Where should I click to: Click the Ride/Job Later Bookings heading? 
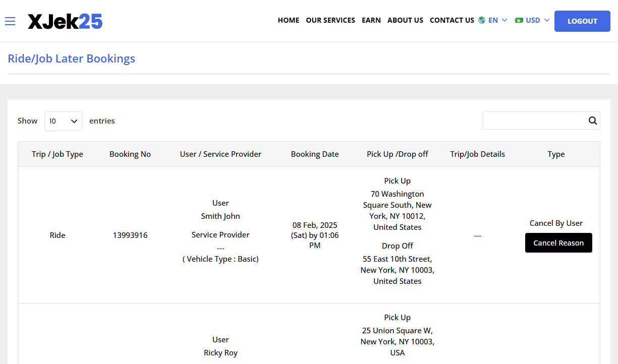click(x=71, y=58)
